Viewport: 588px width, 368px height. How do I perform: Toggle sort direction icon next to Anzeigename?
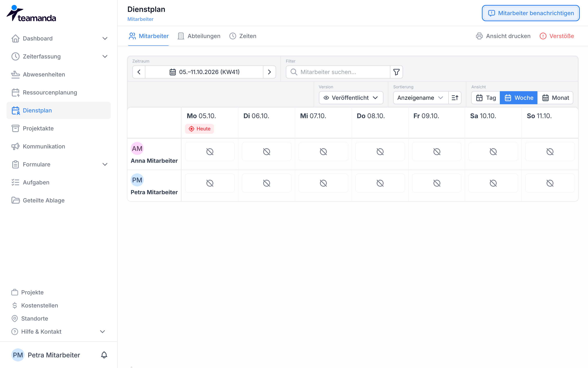[x=455, y=98]
